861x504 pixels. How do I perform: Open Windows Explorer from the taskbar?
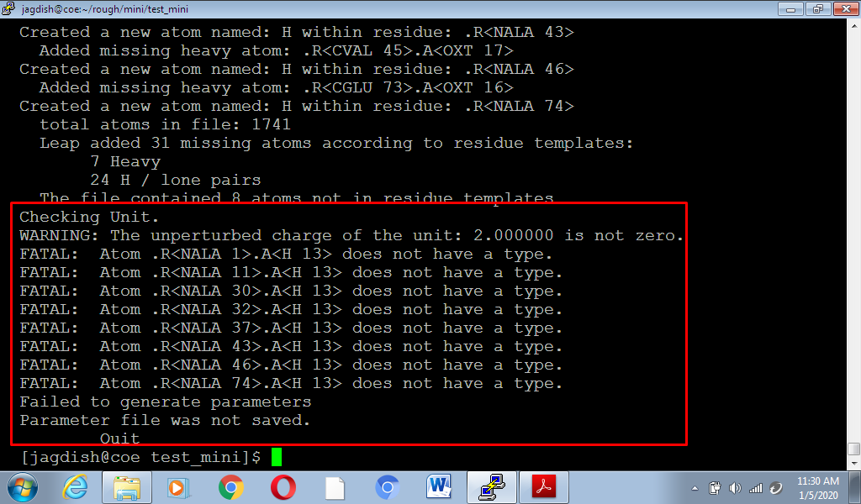pyautogui.click(x=127, y=486)
